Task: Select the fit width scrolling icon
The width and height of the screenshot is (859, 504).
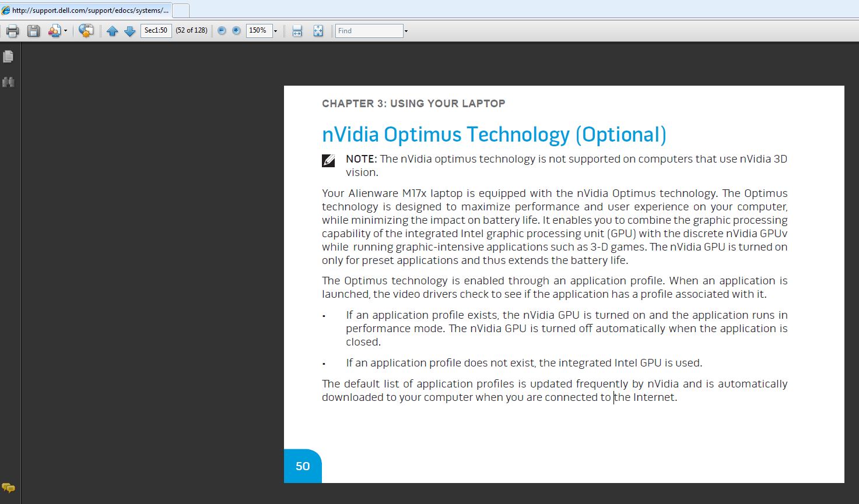Action: pos(297,31)
